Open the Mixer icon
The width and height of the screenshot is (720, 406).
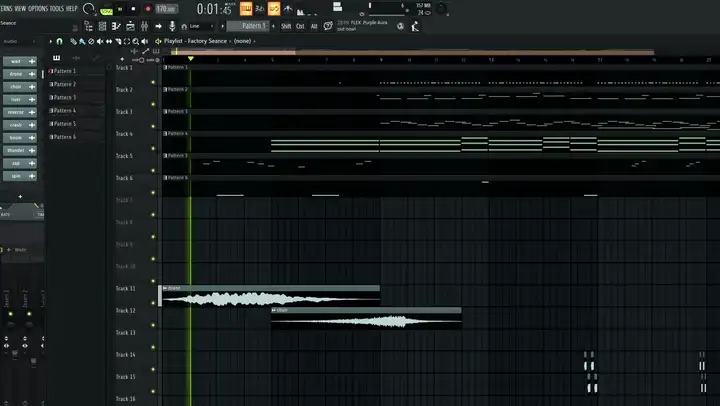[x=144, y=26]
